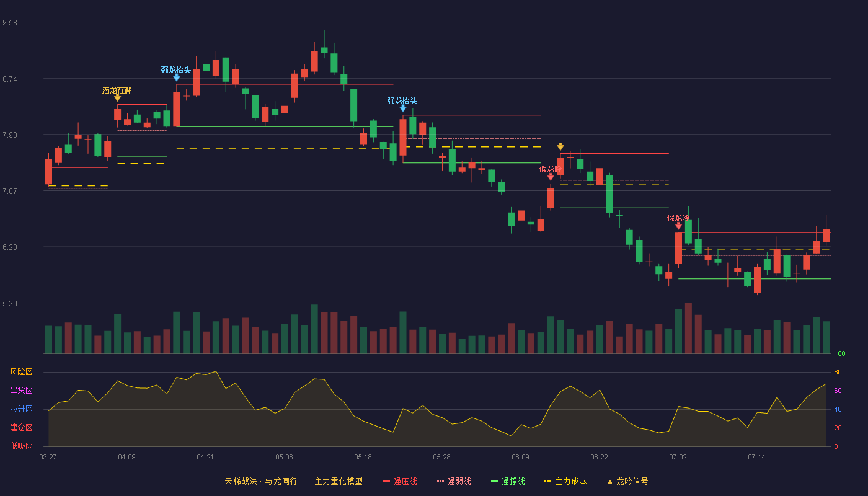This screenshot has width=868, height=496.
Task: Click the 6.23 price axis label
Action: [x=10, y=247]
